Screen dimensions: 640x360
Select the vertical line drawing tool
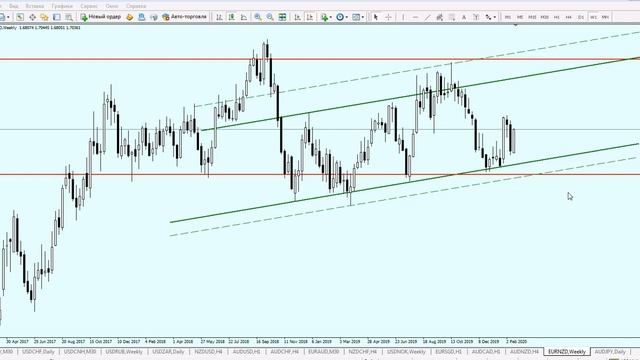coord(403,17)
